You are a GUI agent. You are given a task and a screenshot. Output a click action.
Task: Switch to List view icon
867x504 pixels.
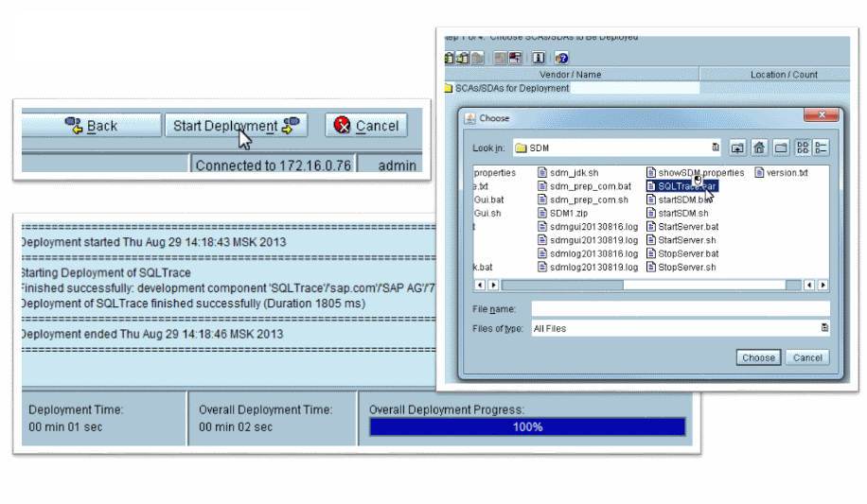[x=803, y=148]
